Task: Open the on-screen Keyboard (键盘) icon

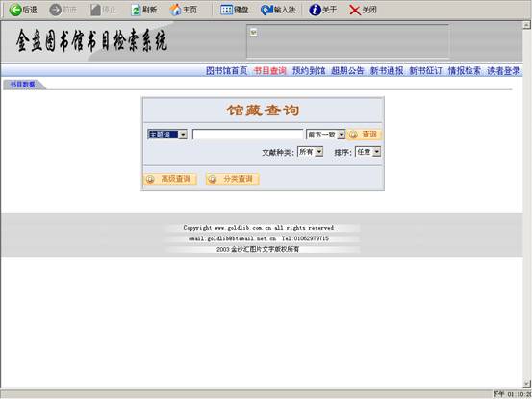Action: coord(226,10)
